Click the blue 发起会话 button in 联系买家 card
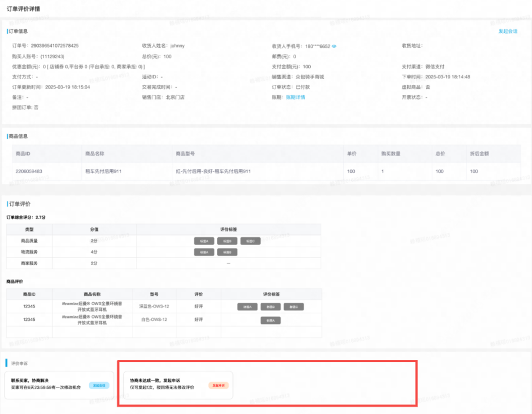Screen dimensions: 532x414 click(99, 385)
